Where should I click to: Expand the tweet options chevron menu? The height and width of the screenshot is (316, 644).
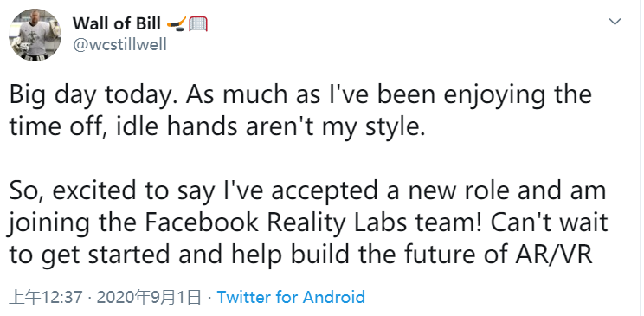[x=615, y=22]
